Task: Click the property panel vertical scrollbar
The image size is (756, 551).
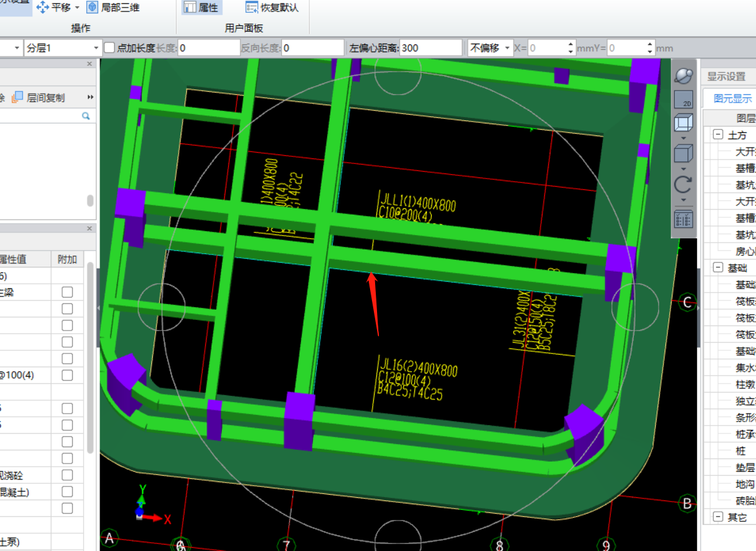Action: point(90,357)
